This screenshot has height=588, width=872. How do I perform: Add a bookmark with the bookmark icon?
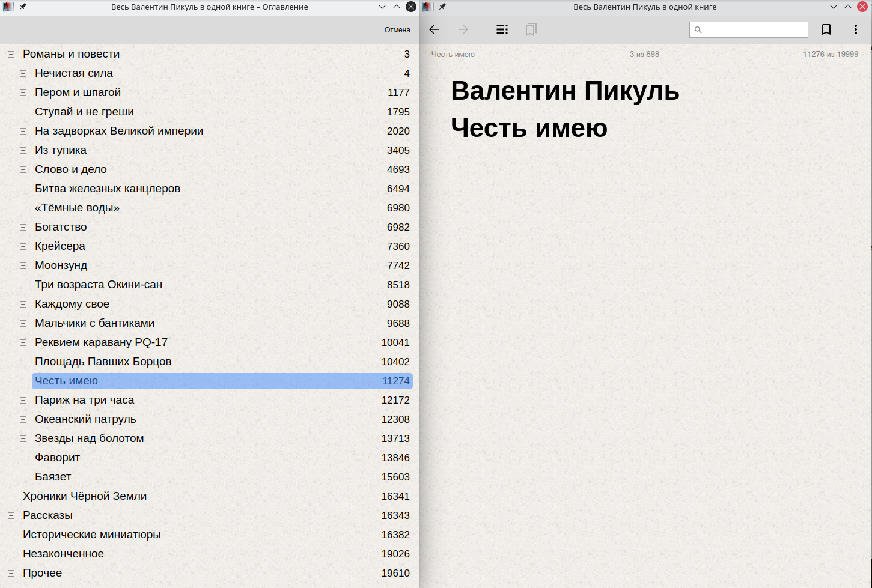(x=826, y=29)
